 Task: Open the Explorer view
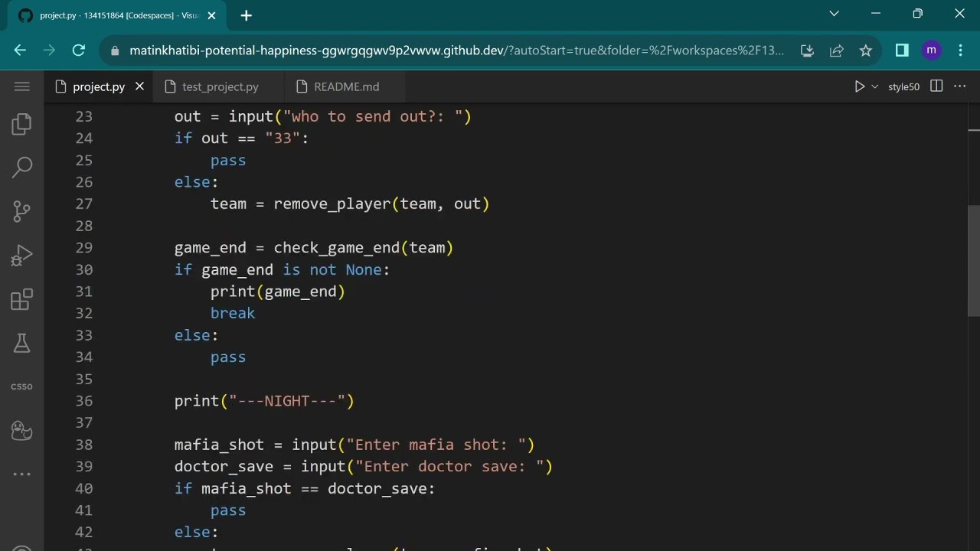pyautogui.click(x=21, y=124)
